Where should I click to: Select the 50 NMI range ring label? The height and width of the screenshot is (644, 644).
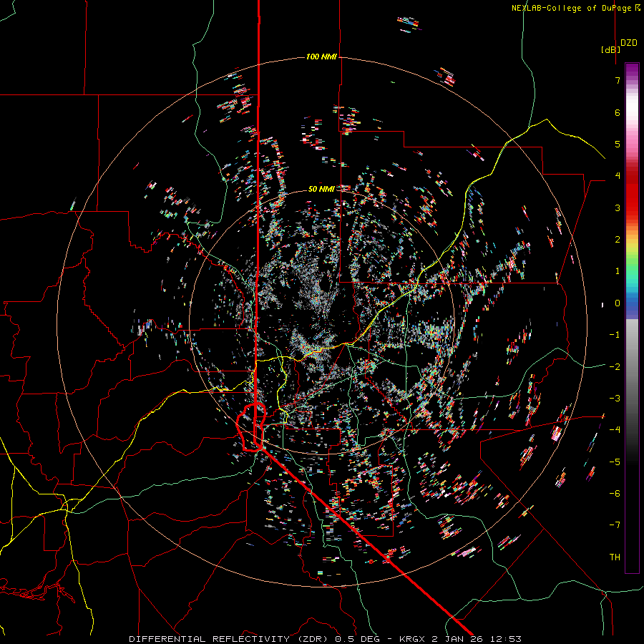click(321, 189)
